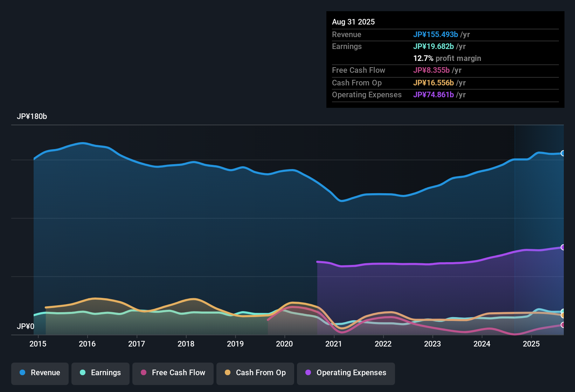Select the Operating Expenses endpoint marker
Viewport: 575px width, 392px height.
click(563, 247)
